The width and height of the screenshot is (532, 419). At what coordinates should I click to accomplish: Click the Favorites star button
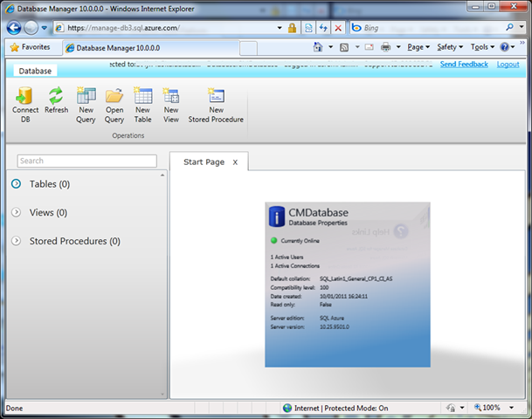point(30,47)
